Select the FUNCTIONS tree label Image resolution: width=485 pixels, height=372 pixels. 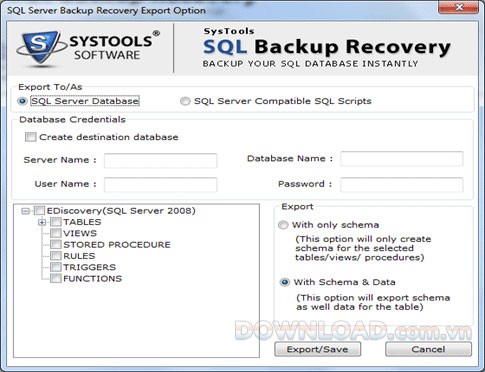pyautogui.click(x=93, y=279)
